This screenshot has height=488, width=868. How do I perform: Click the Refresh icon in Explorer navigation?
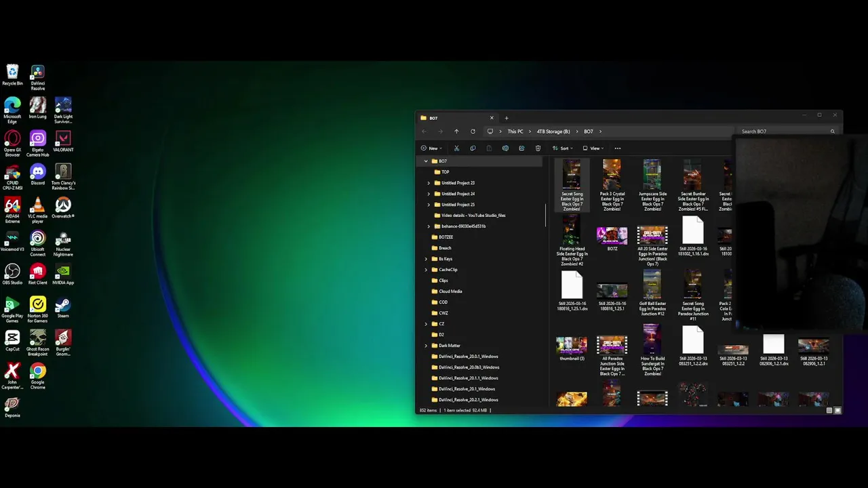click(473, 131)
